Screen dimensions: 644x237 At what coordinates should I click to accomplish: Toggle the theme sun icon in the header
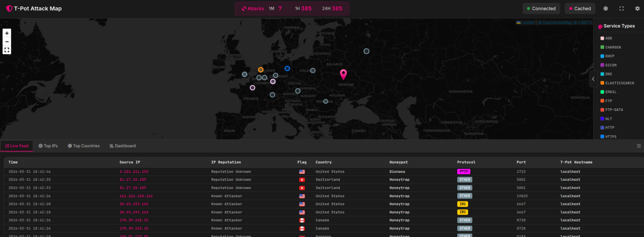coord(606,8)
